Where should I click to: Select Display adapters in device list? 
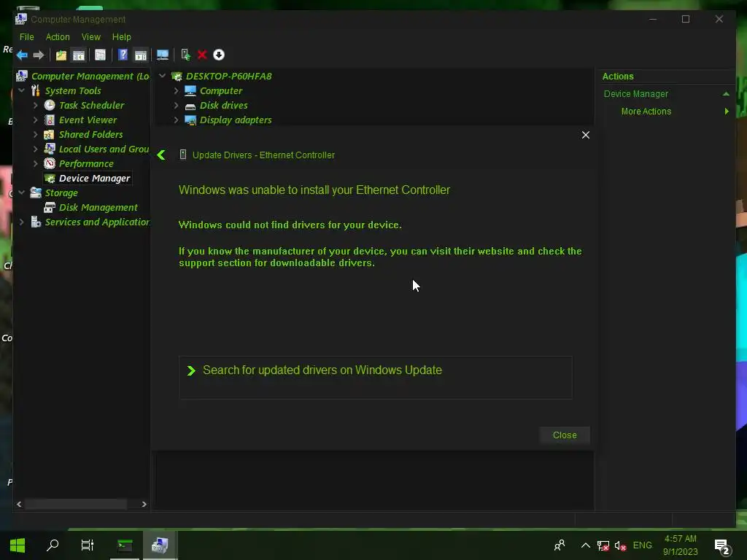[236, 120]
